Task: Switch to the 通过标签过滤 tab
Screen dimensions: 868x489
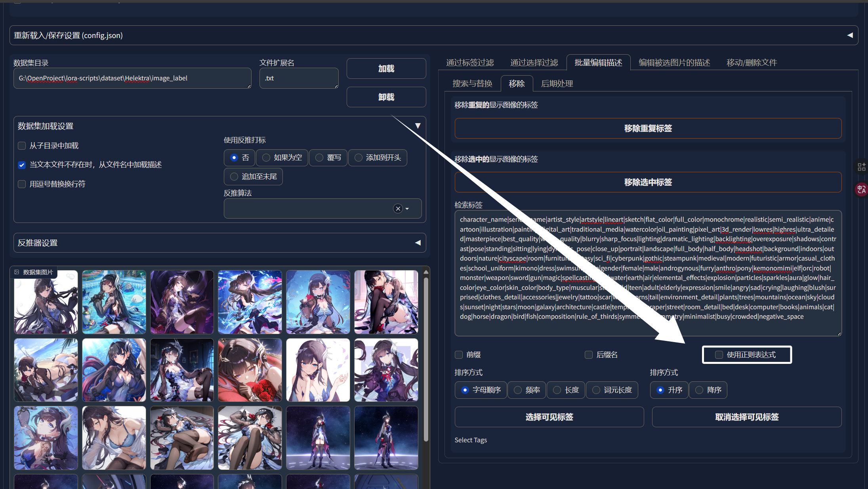Action: pyautogui.click(x=470, y=63)
